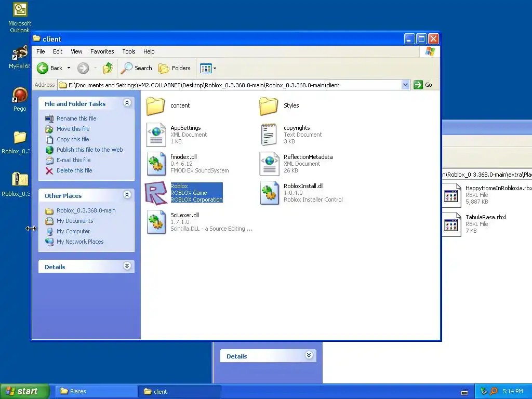
Task: Click the ReflectionMetadata file name text
Action: 308,157
